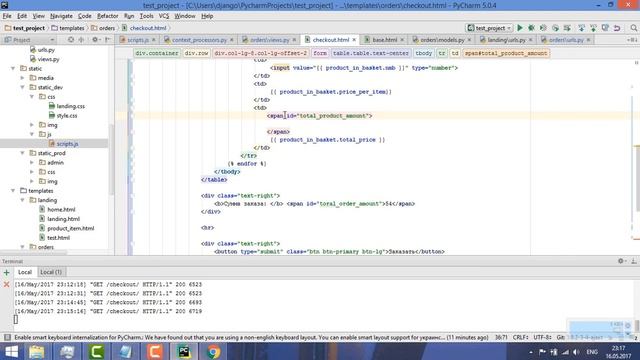This screenshot has height=360, width=640.
Task: Click div.container breadcrumb
Action: point(156,53)
